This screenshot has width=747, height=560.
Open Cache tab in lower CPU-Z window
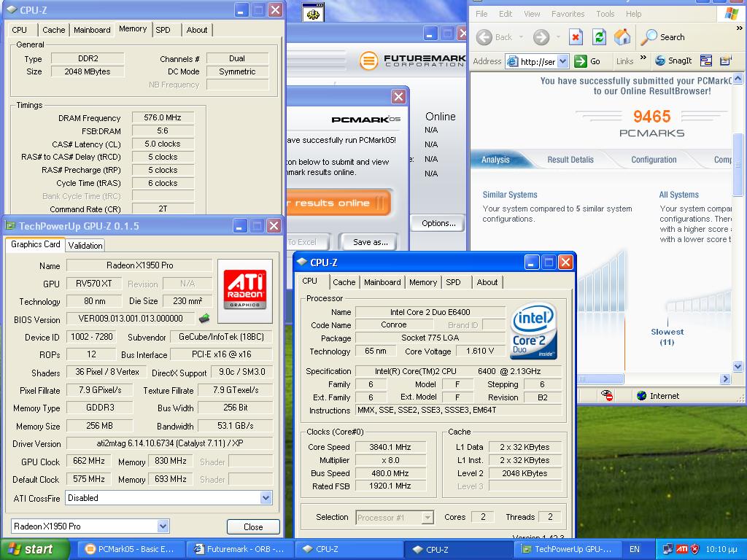(344, 282)
